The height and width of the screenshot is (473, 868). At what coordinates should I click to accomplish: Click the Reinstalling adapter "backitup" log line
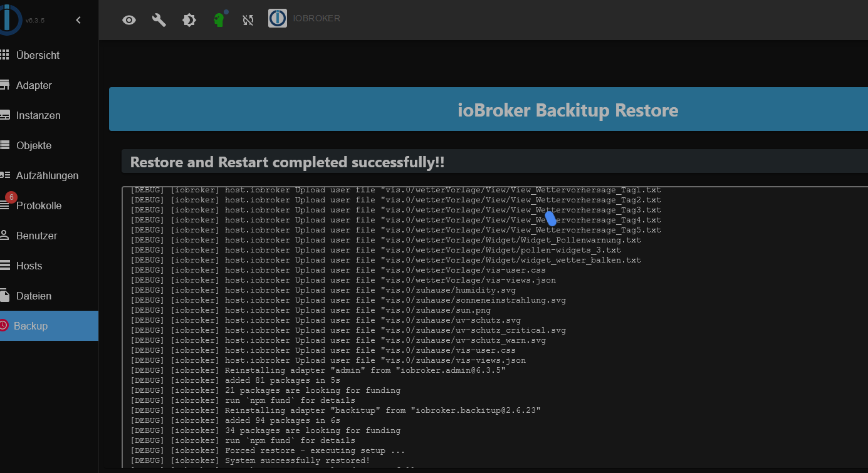click(335, 410)
